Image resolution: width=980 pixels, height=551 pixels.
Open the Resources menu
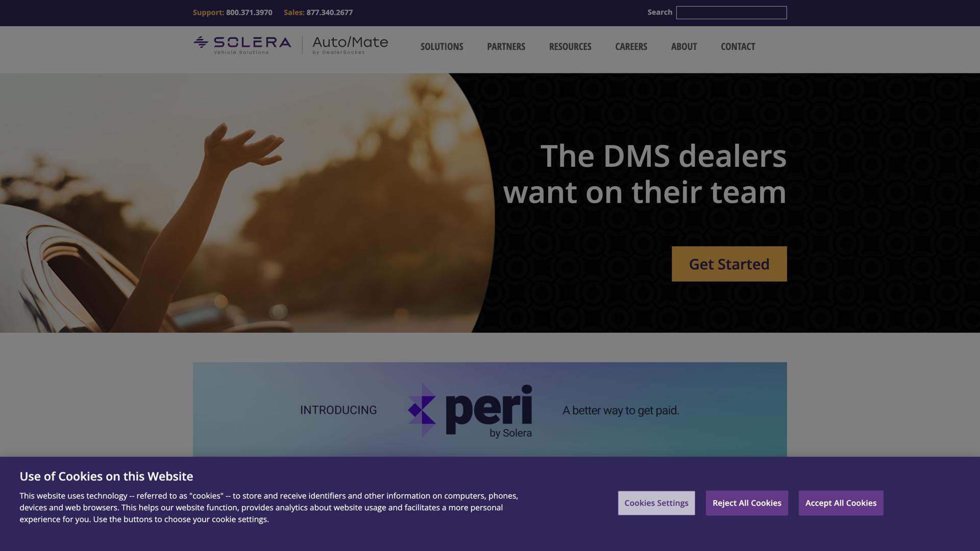[x=570, y=46]
